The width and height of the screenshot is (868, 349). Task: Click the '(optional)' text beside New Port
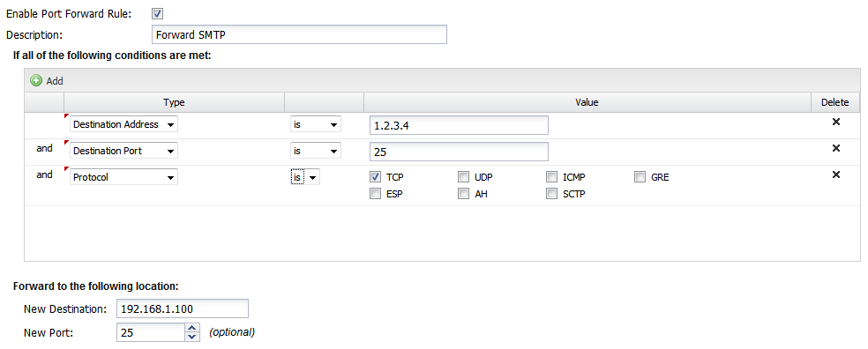pos(232,332)
